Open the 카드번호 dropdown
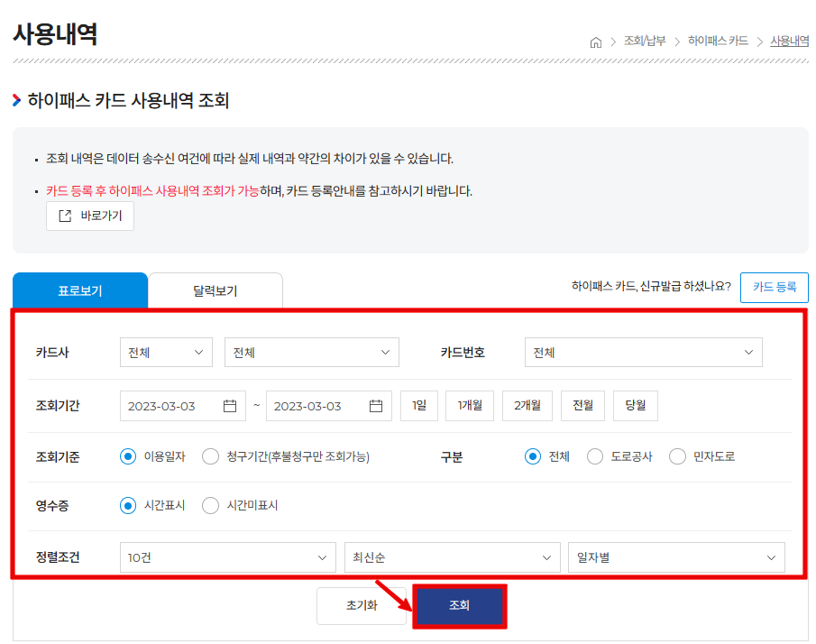The image size is (816, 644). coord(643,352)
